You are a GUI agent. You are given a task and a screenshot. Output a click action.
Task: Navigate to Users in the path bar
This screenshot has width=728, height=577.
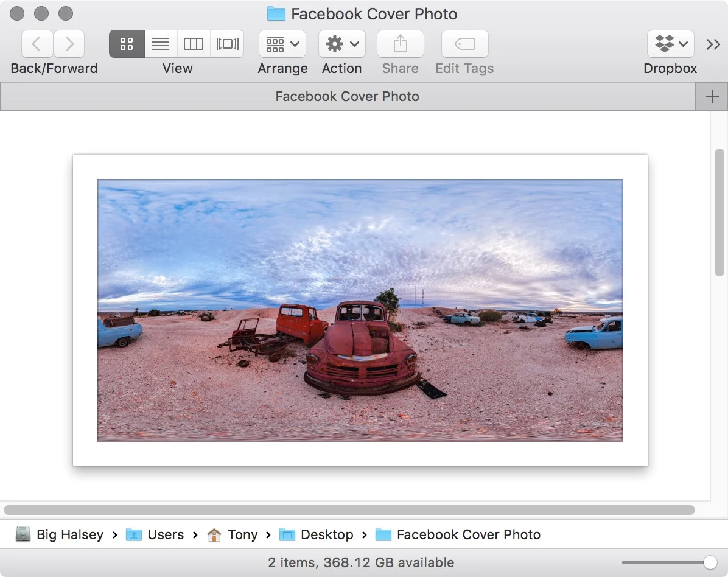165,534
